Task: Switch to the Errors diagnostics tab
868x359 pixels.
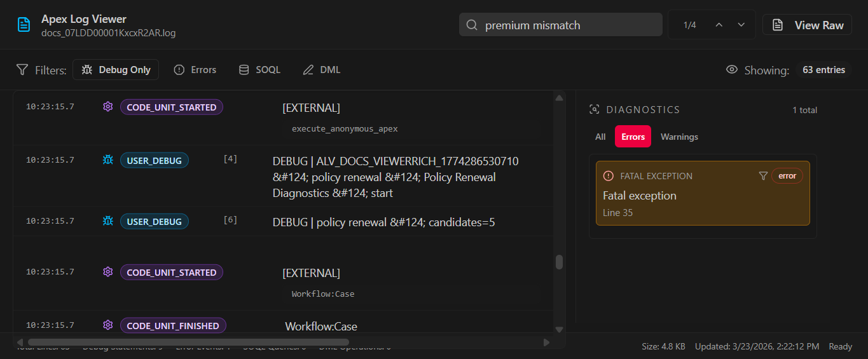Action: [x=633, y=137]
